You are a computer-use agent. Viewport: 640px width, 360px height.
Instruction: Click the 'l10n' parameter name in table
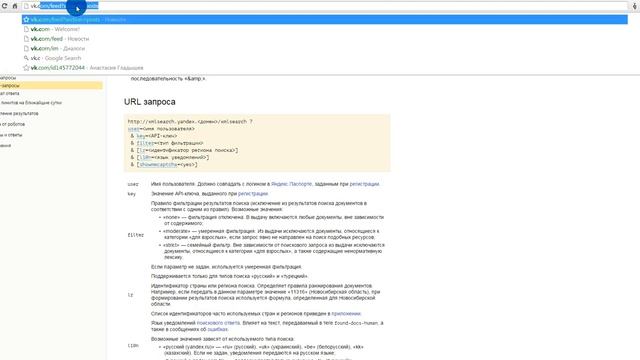(133, 345)
